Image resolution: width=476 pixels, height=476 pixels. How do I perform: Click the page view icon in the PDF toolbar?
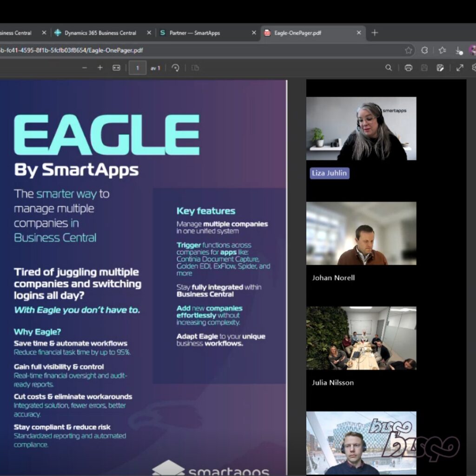tap(195, 68)
